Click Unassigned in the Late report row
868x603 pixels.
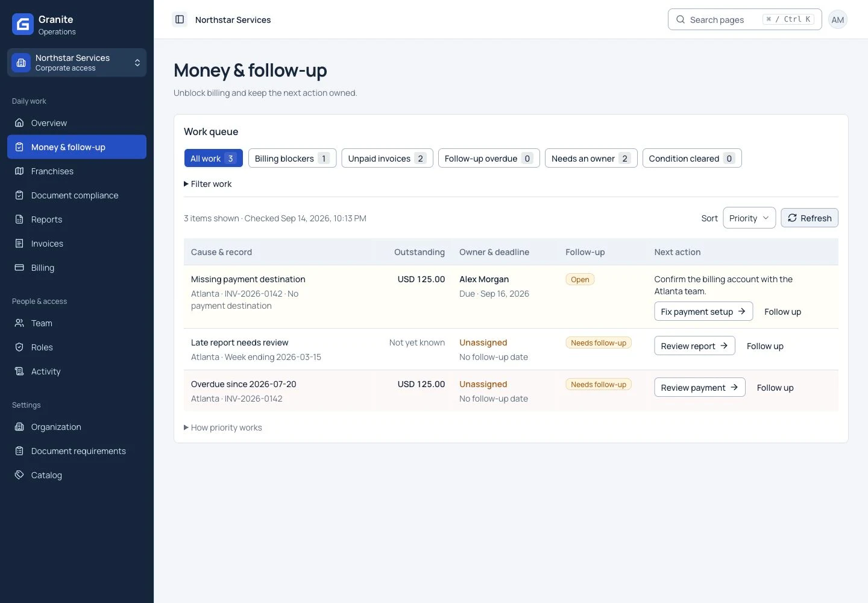click(x=483, y=343)
